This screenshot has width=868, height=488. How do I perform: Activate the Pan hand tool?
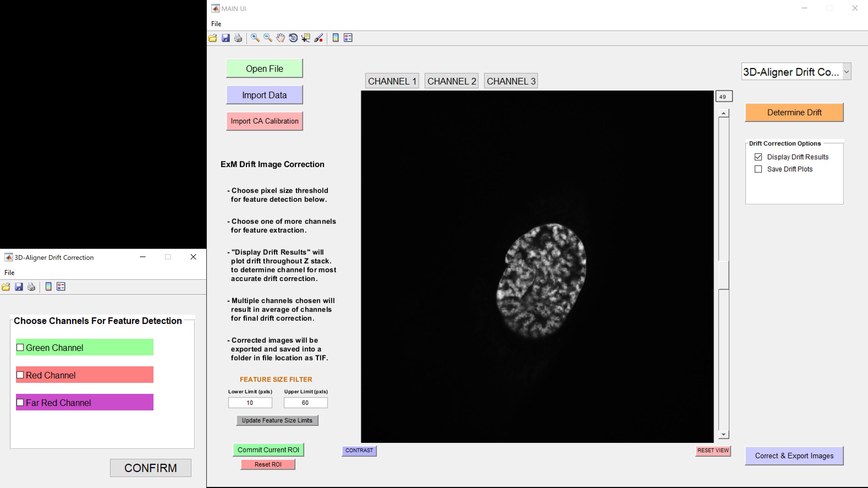click(280, 38)
